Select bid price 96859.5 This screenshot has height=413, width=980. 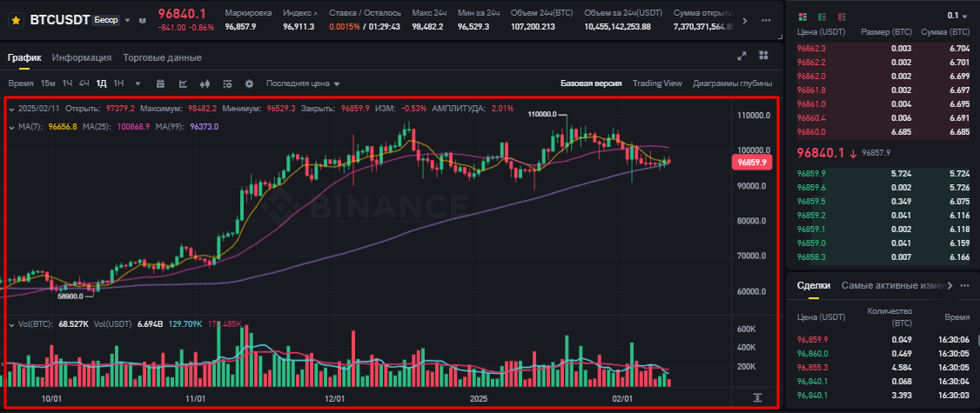pyautogui.click(x=812, y=201)
